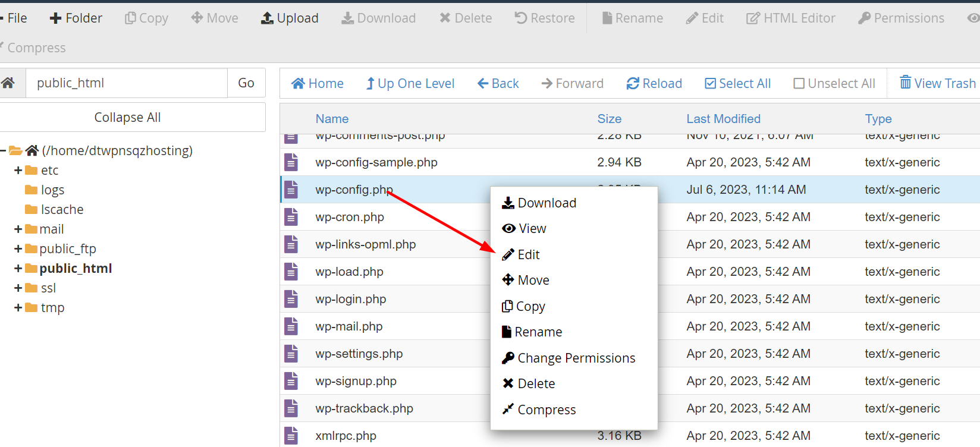Click the home icon beside path field
The width and height of the screenshot is (980, 447).
tap(8, 83)
